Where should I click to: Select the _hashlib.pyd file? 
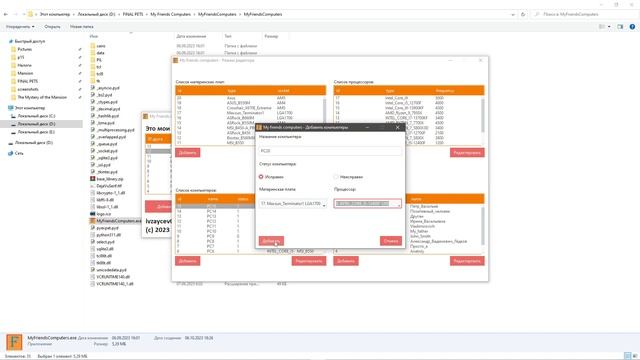[x=108, y=116]
